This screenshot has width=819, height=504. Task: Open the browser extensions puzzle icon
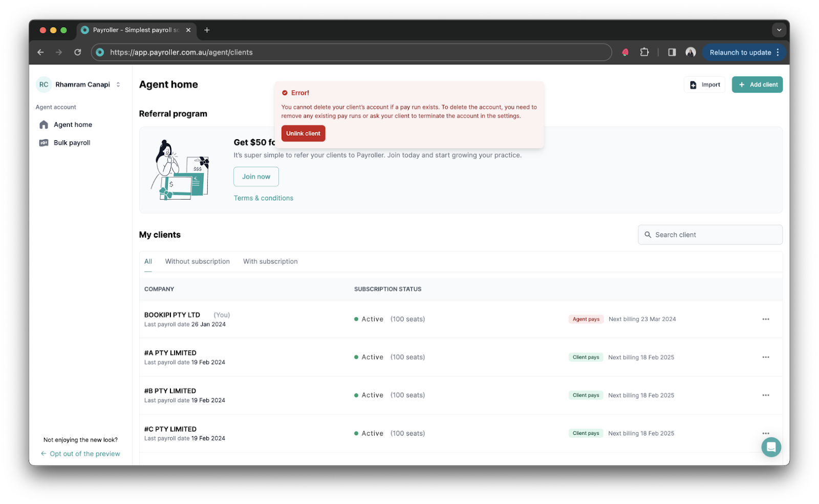pyautogui.click(x=644, y=52)
